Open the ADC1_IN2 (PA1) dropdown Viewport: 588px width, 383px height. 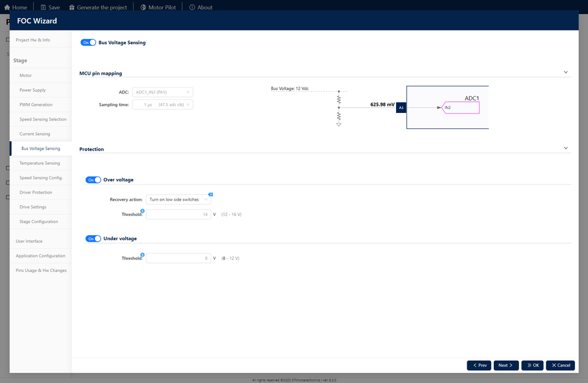(162, 92)
